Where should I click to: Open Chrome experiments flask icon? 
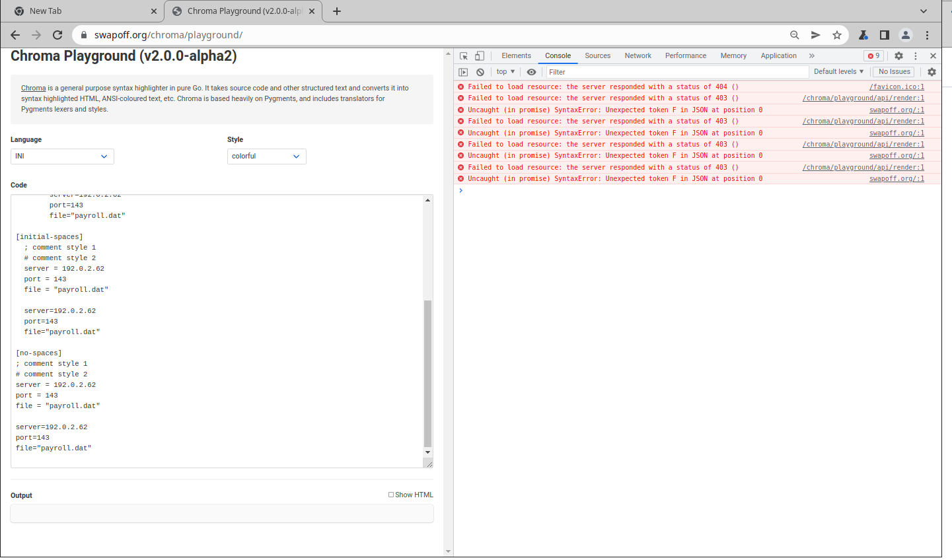tap(863, 35)
